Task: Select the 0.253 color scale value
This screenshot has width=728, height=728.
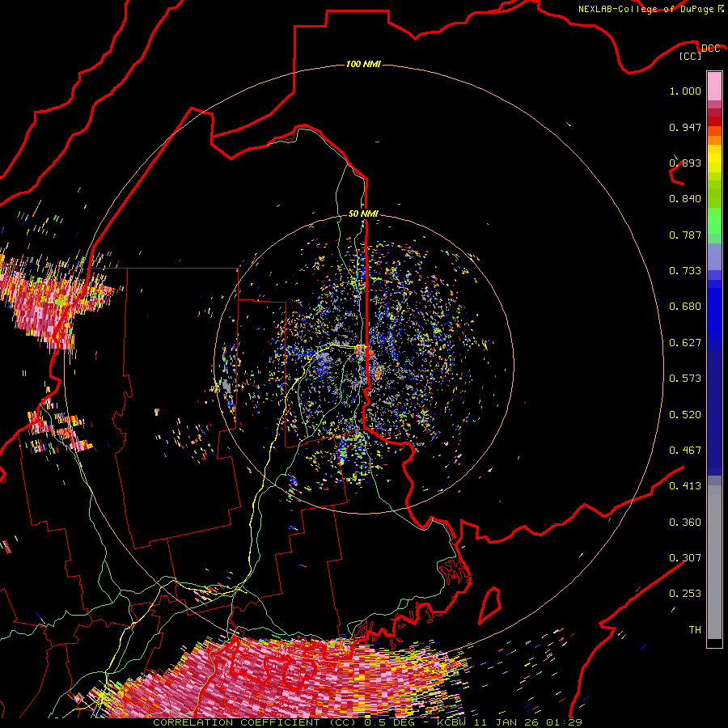Action: [x=685, y=594]
